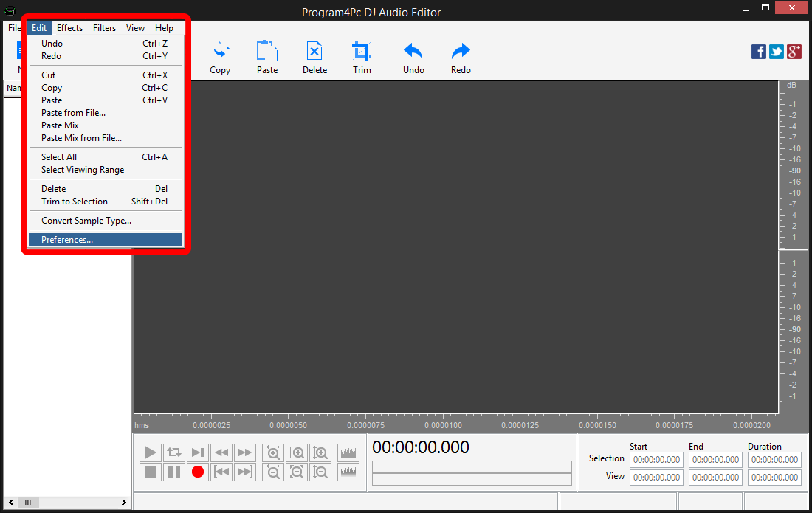This screenshot has height=513, width=812.
Task: Open the Facebook share icon
Action: pos(758,52)
